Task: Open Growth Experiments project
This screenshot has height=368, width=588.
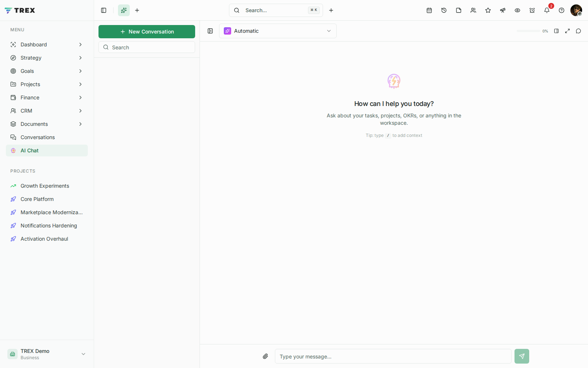Action: 47,186
